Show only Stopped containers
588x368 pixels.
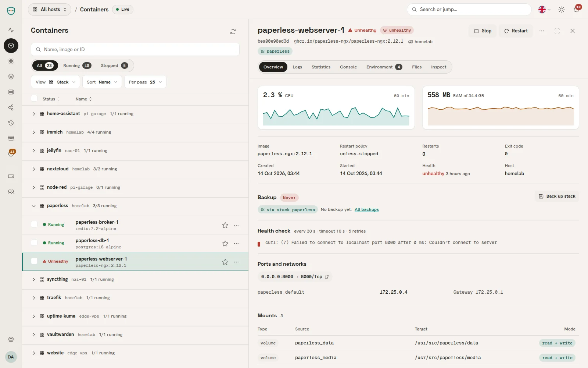[114, 66]
